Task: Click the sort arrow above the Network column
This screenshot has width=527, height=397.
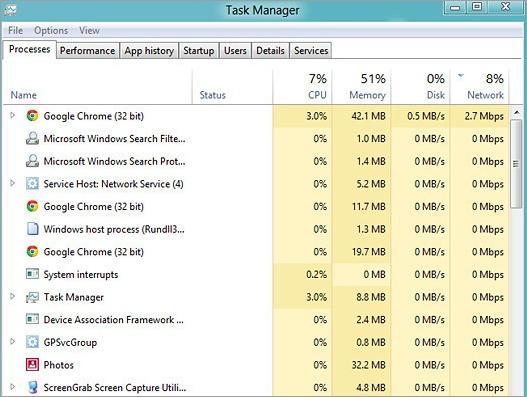Action: [x=461, y=76]
